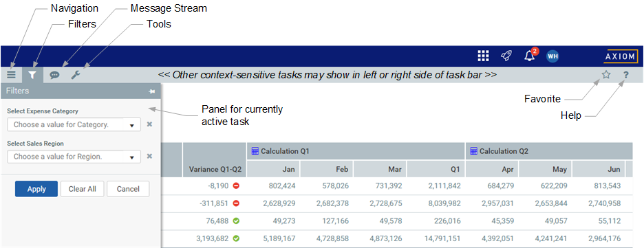Click the rocket quick launch icon
The height and width of the screenshot is (248, 644).
click(x=506, y=56)
